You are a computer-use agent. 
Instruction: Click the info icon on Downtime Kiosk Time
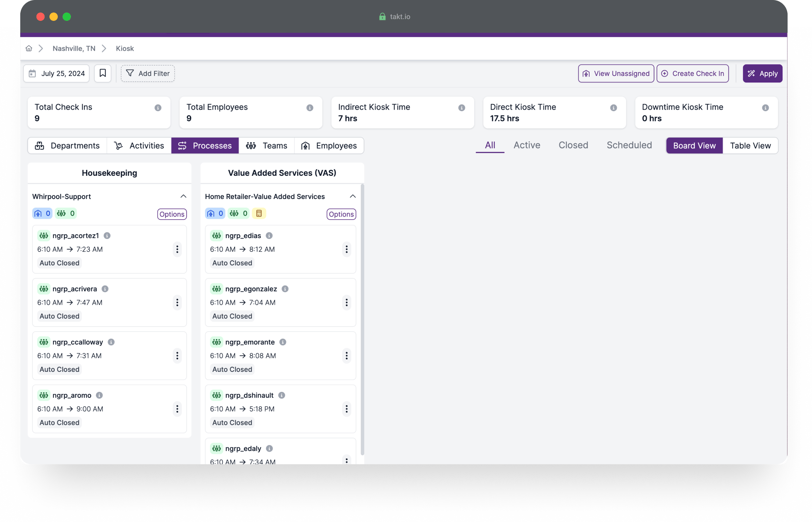click(x=765, y=108)
